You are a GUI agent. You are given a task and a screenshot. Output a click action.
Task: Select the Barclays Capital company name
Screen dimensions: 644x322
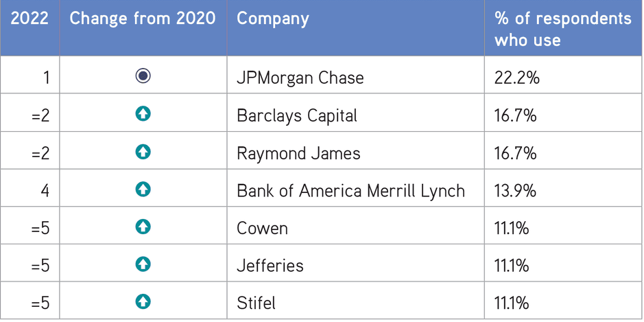coord(296,115)
